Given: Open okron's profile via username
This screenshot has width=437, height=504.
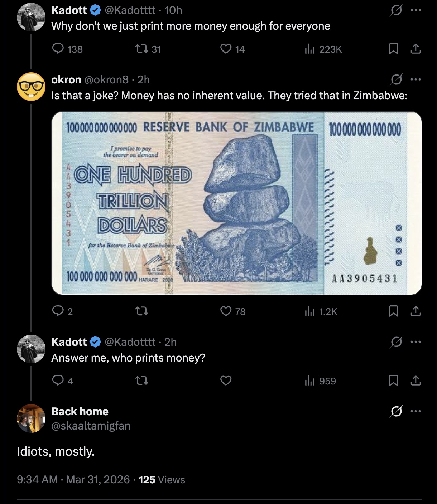Looking at the screenshot, I should pyautogui.click(x=106, y=79).
